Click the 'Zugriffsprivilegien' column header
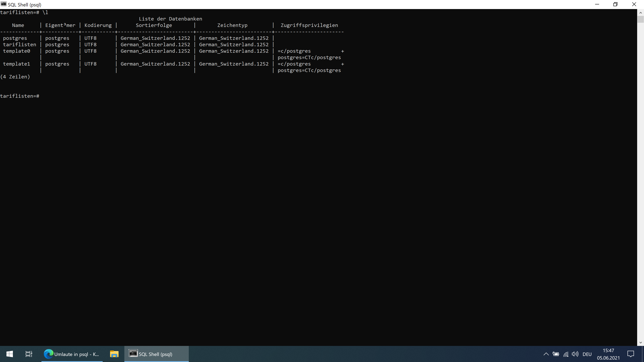 pos(309,25)
